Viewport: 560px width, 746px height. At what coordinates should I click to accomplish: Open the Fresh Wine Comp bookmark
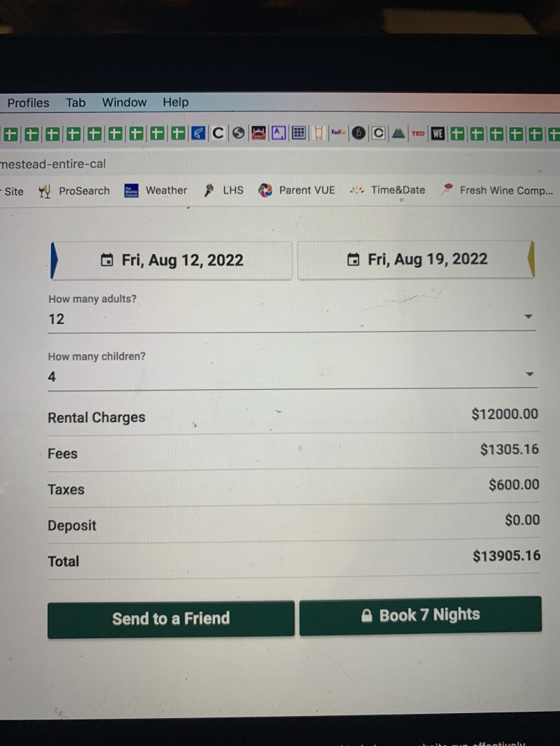point(498,190)
